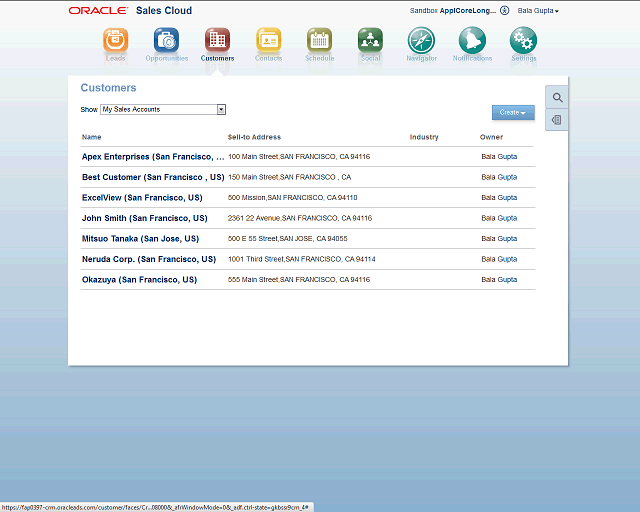Click the panel icon below search
This screenshot has width=640, height=512.
(x=557, y=120)
